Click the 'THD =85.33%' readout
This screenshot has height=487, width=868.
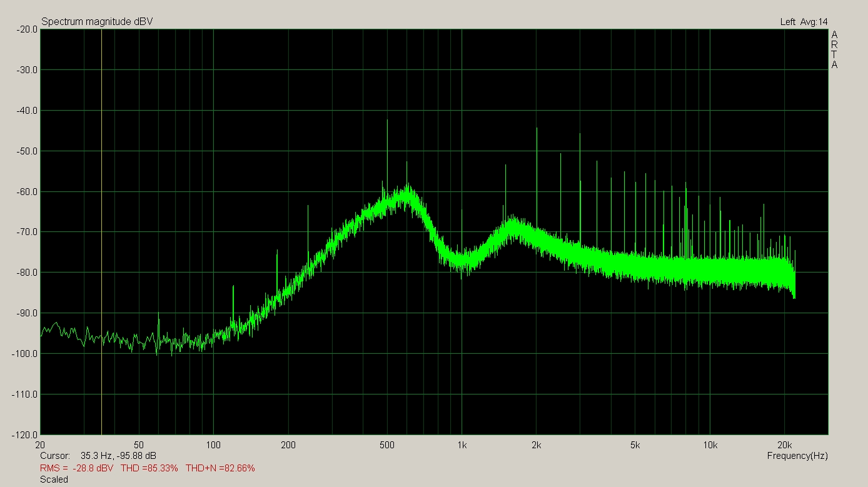149,468
